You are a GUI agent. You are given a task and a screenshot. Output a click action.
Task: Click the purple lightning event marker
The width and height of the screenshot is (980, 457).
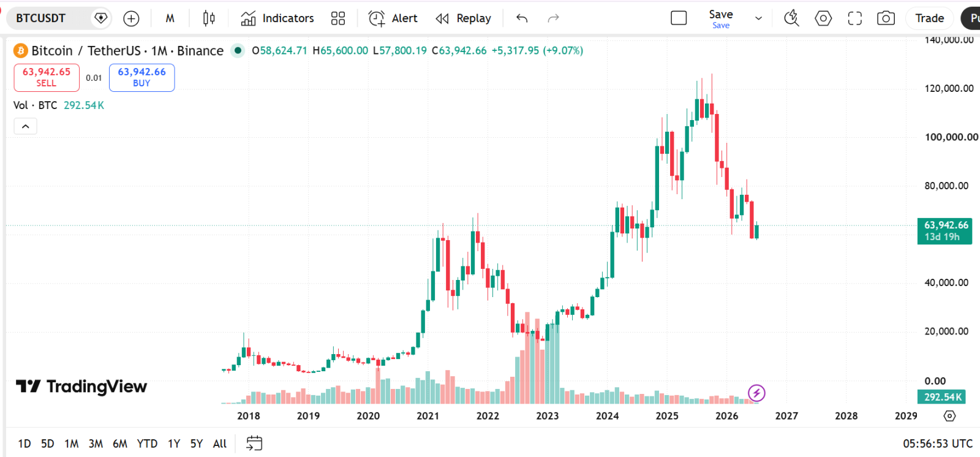click(x=756, y=393)
